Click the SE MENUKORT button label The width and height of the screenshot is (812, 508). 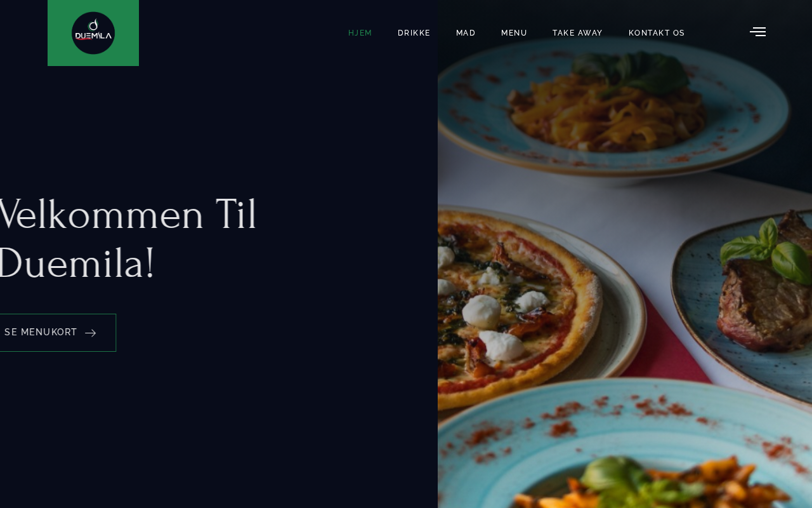(41, 332)
